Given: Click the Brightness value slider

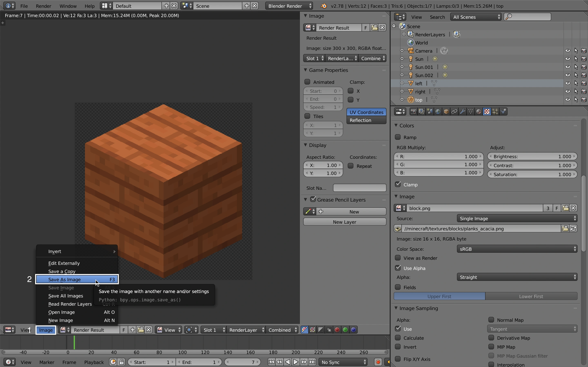Looking at the screenshot, I should (532, 157).
